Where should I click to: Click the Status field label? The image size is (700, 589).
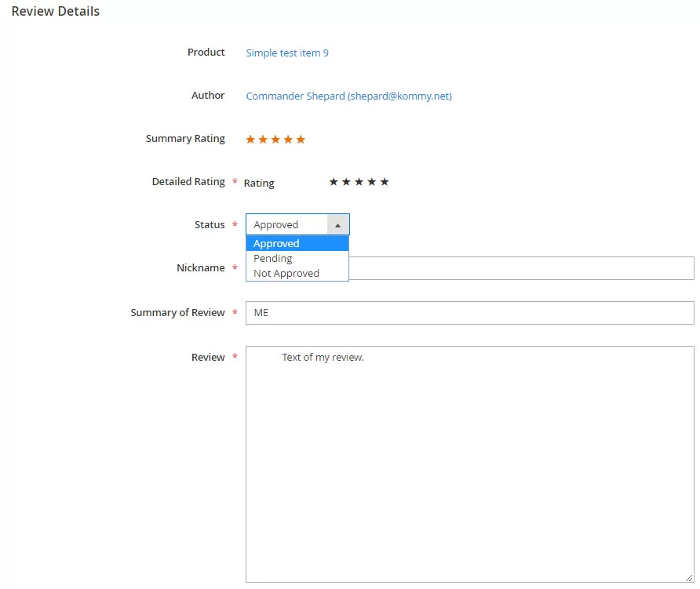(210, 225)
